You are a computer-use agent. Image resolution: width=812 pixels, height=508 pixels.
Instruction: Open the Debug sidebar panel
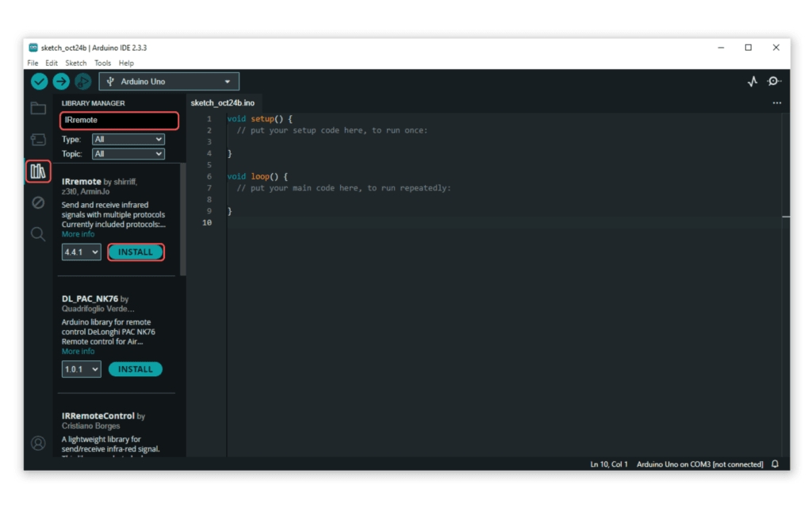(x=38, y=202)
